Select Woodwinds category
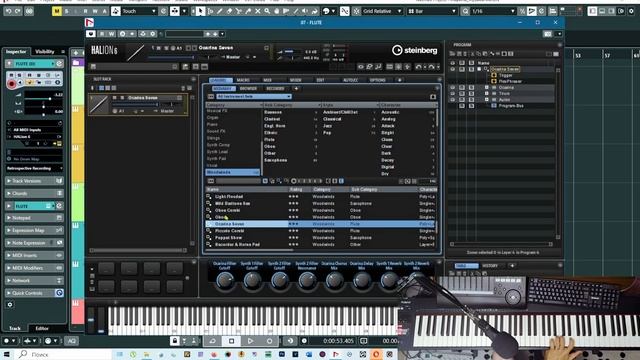The image size is (640, 360). pos(232,172)
